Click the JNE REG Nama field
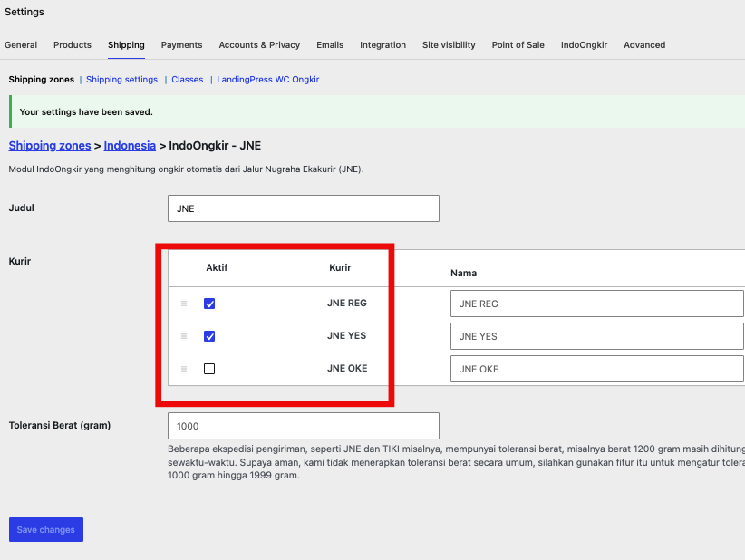This screenshot has height=560, width=745. pos(596,304)
